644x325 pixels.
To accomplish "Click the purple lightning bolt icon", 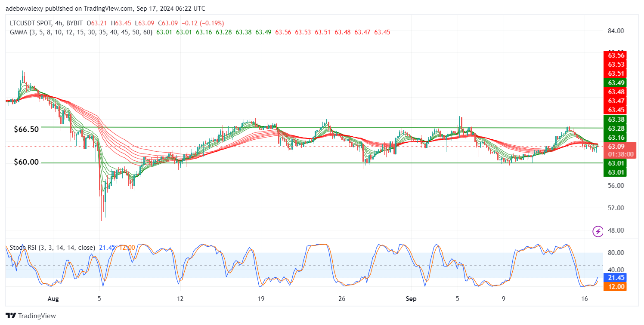I will pos(598,231).
